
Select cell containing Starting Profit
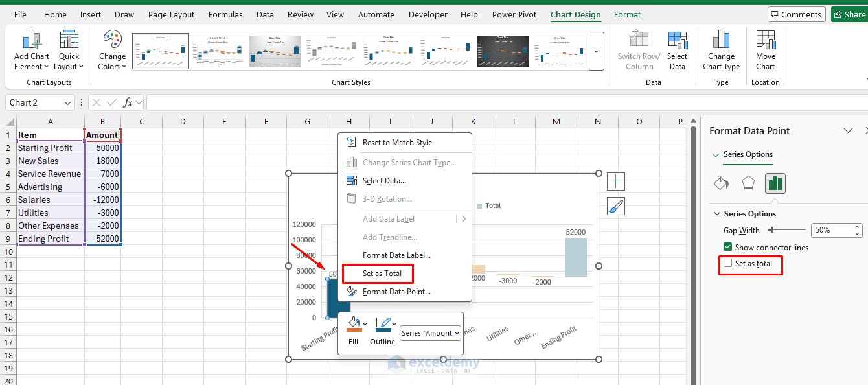(x=51, y=148)
